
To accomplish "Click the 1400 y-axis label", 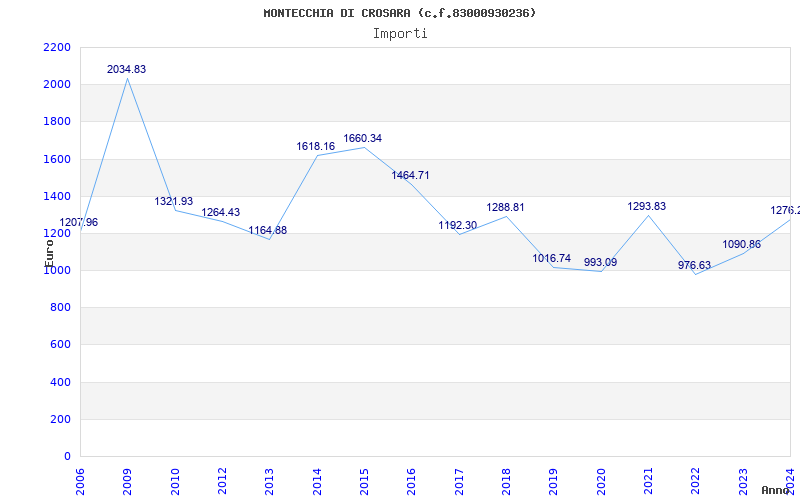I will (x=57, y=196).
